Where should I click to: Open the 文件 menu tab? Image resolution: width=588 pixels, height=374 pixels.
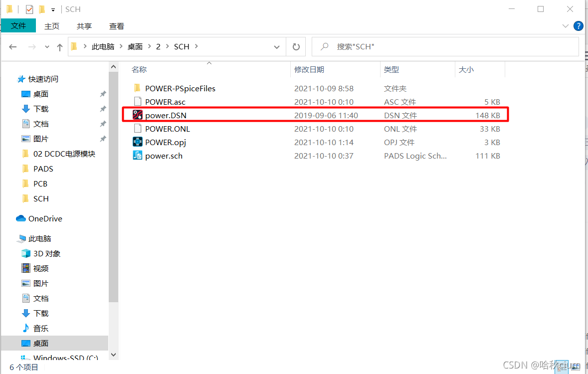pyautogui.click(x=18, y=25)
